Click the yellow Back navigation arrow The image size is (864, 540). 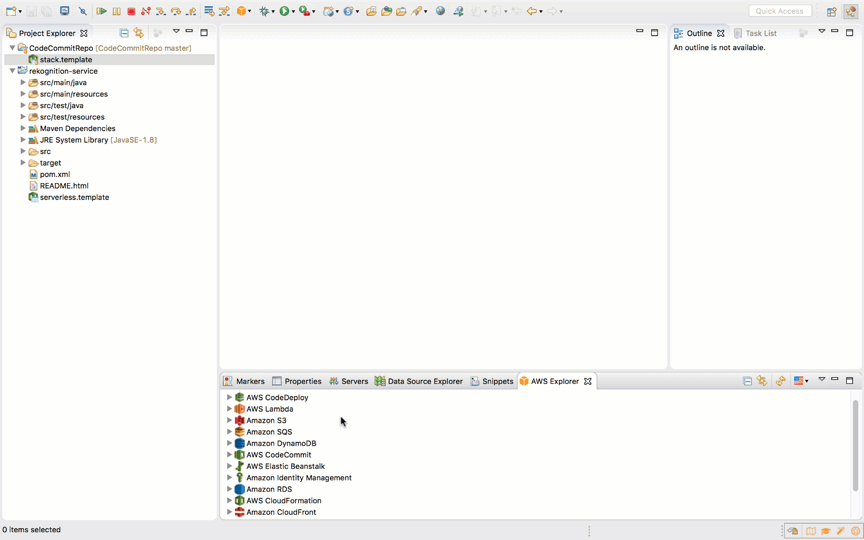click(x=531, y=11)
